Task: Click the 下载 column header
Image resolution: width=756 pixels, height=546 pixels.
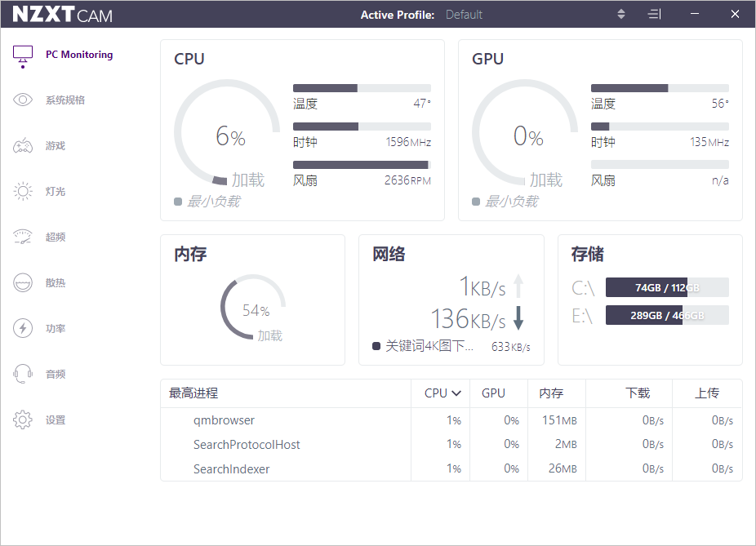Action: [x=638, y=393]
